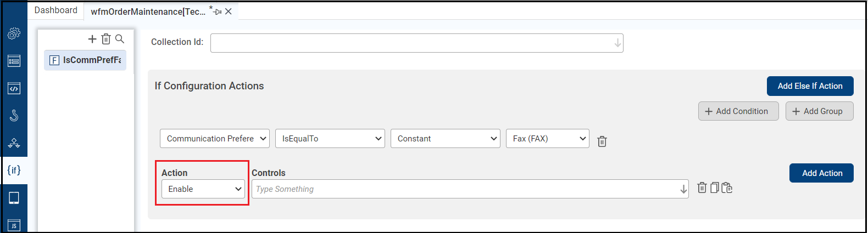Open the Action dropdown showing Enable
This screenshot has height=233, width=868.
203,189
